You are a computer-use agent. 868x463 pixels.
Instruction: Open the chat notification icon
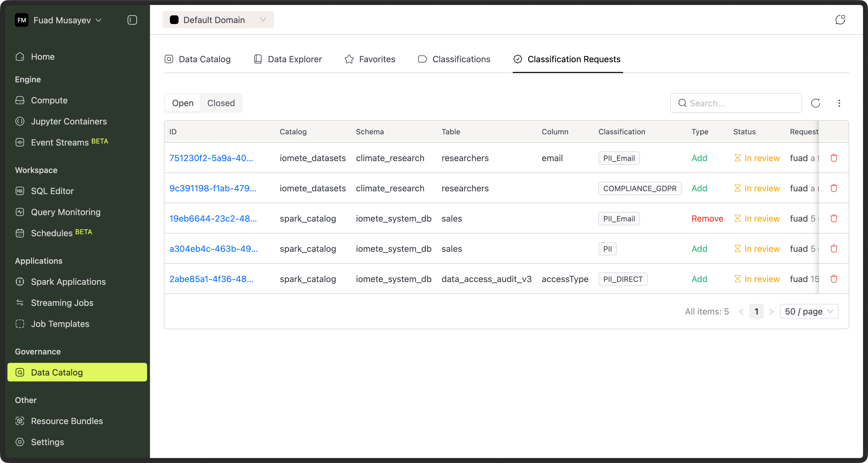tap(840, 20)
